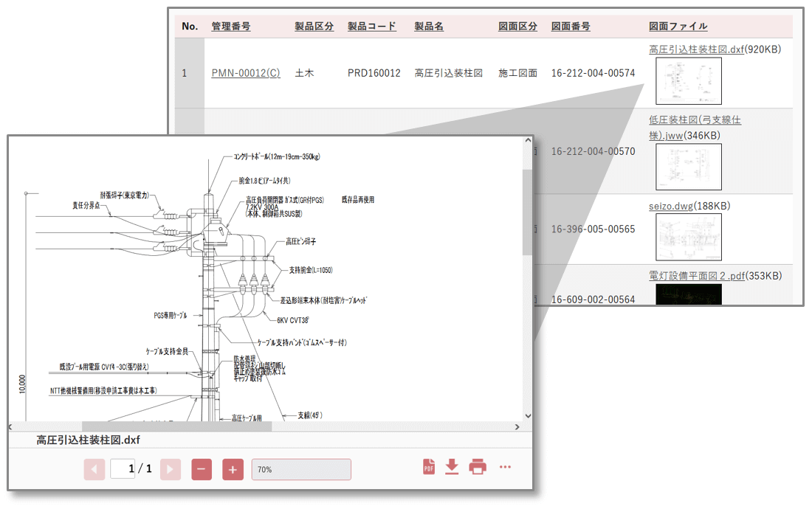Open management number PMN-00012(C) link
This screenshot has height=509, width=812.
click(x=246, y=73)
